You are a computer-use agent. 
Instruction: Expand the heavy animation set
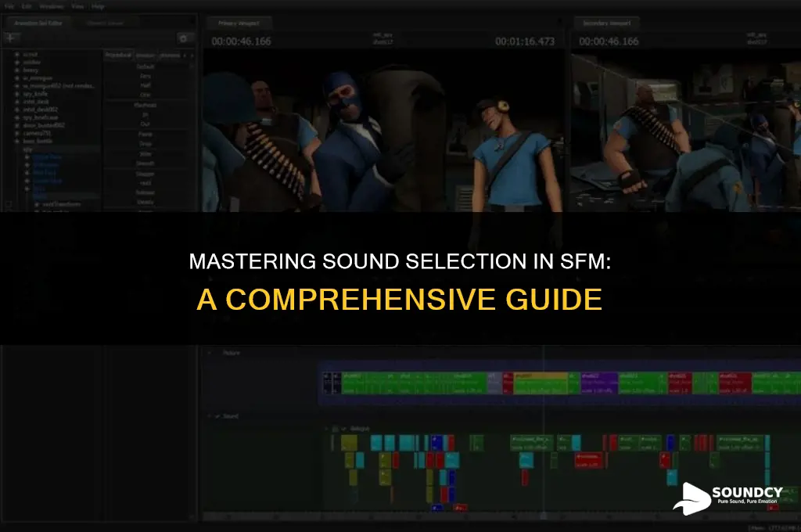16,70
